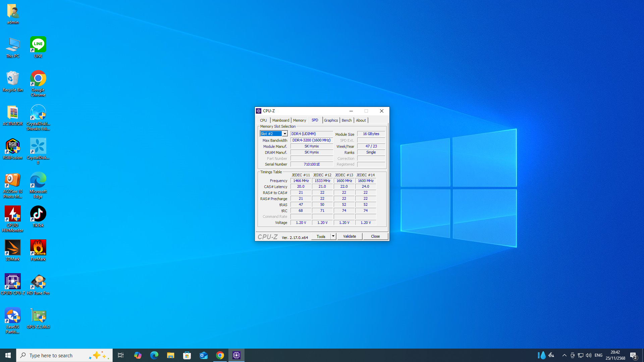
Task: Open the volume control in system tray
Action: (x=589, y=355)
